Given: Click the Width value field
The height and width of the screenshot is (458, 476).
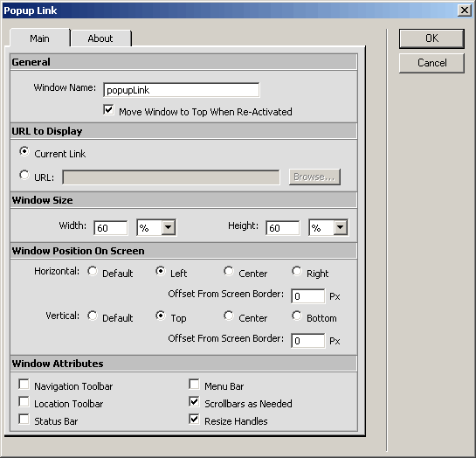Looking at the screenshot, I should tap(111, 228).
